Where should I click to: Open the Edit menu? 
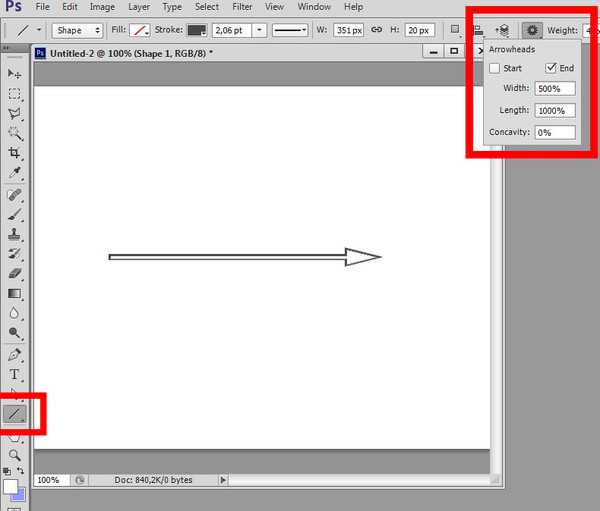coord(70,7)
